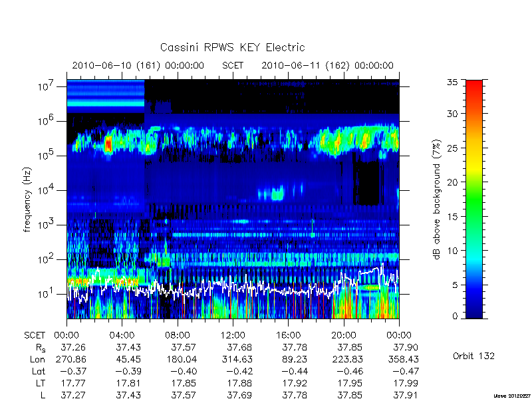Click the '16:00' time axis label
The image size is (532, 399).
pos(288,335)
